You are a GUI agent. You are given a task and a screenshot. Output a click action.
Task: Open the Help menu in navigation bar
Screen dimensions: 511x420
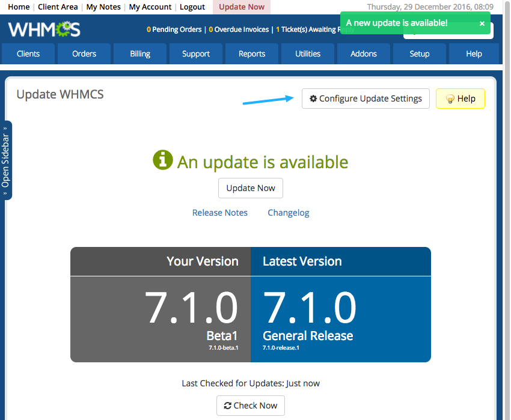point(474,53)
